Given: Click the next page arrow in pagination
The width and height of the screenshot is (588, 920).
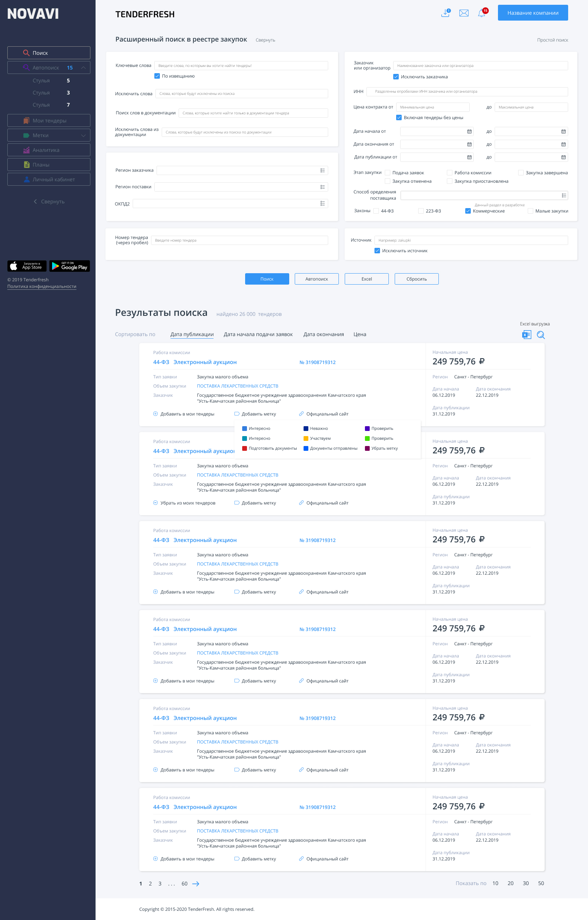Looking at the screenshot, I should pyautogui.click(x=196, y=884).
